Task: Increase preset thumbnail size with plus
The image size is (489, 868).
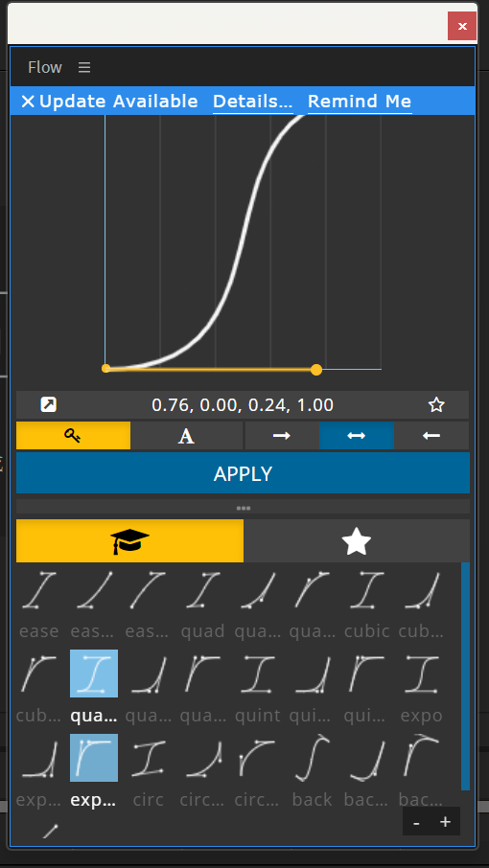Action: 445,822
